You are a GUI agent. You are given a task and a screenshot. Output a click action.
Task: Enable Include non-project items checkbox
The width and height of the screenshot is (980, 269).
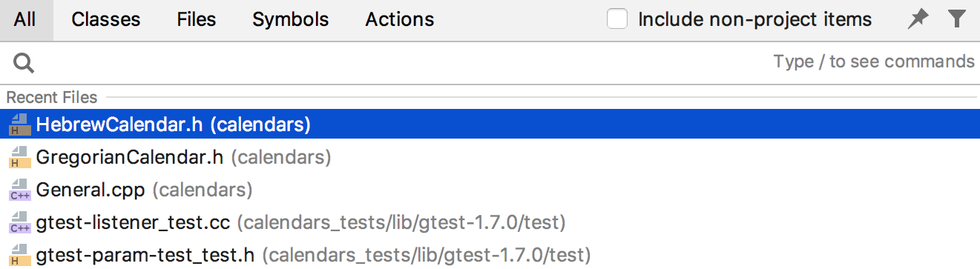click(617, 19)
